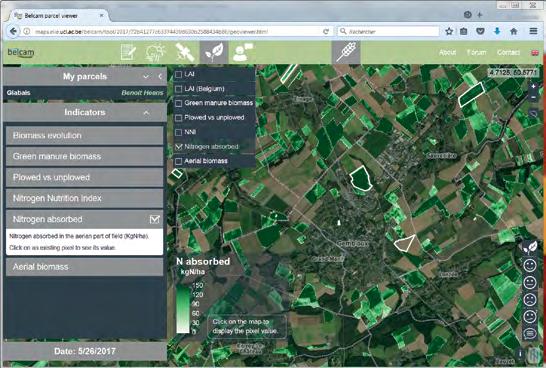
Task: Select the plant leaf indicators icon
Action: [214, 53]
